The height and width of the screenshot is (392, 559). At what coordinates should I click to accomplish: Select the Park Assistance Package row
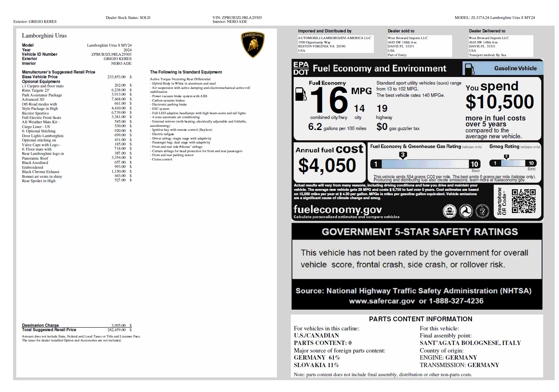pyautogui.click(x=77, y=95)
